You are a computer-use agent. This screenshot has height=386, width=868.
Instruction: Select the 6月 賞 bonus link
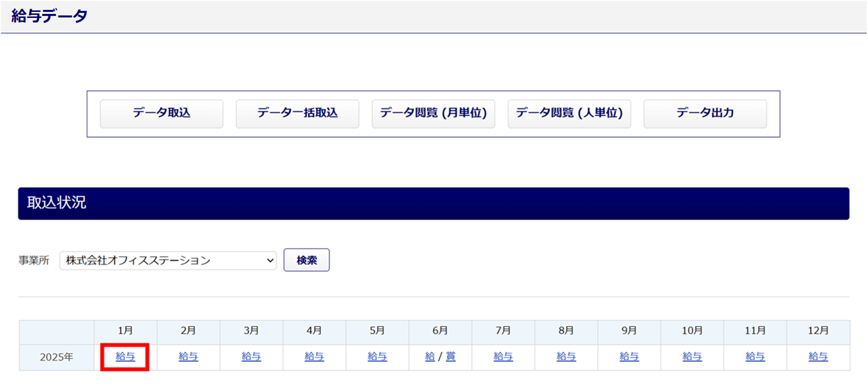(451, 357)
